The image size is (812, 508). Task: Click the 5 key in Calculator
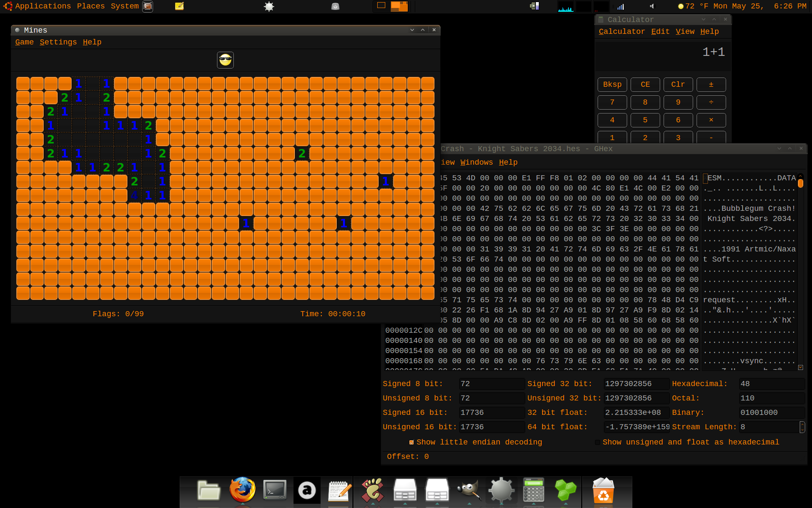pos(645,120)
